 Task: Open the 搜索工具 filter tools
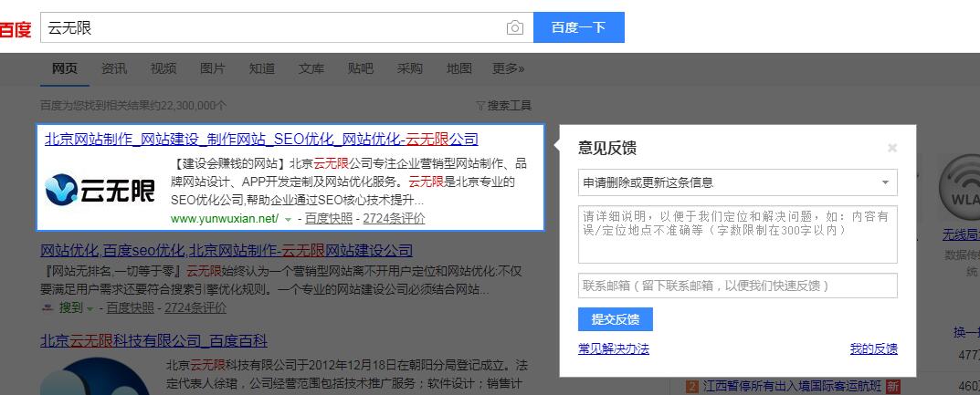(x=503, y=106)
